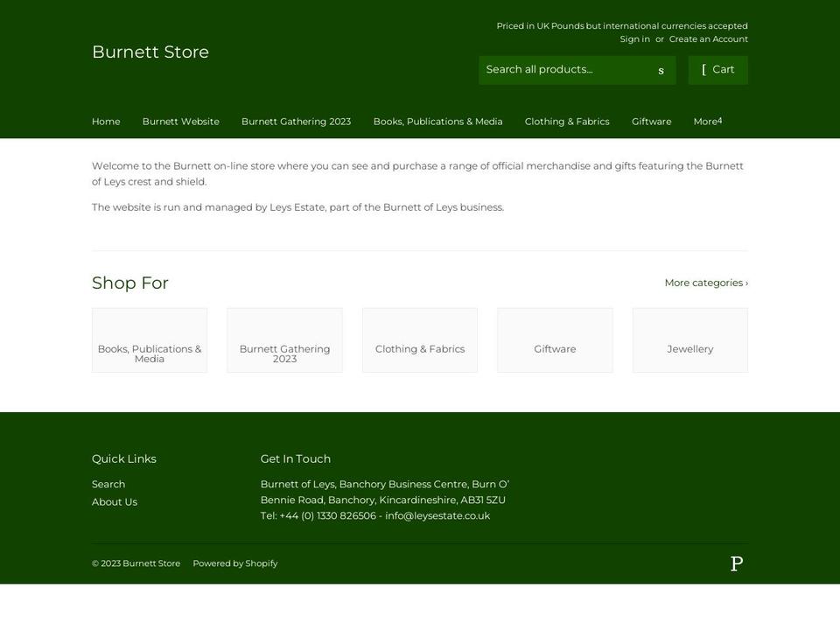
Task: Open Burnett Gathering 2023 nav item
Action: pyautogui.click(x=297, y=122)
